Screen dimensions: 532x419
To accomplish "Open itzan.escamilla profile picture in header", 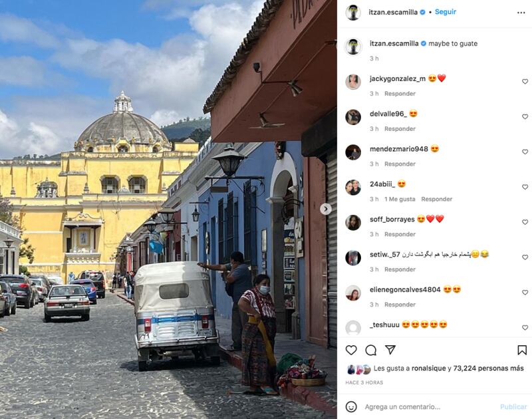I will click(x=353, y=13).
